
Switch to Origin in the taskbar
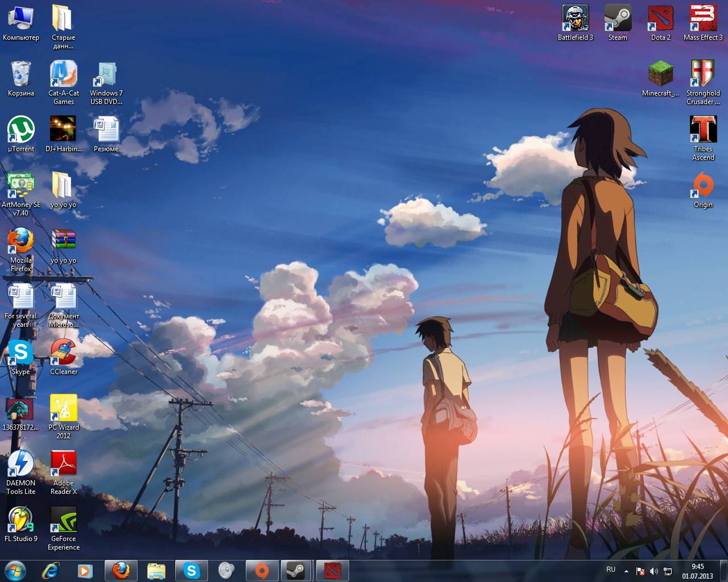click(262, 571)
